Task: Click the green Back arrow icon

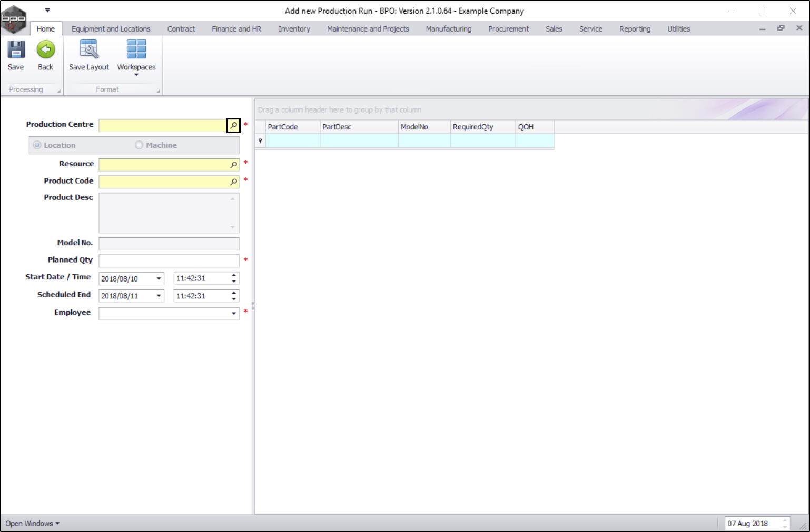Action: pyautogui.click(x=46, y=49)
